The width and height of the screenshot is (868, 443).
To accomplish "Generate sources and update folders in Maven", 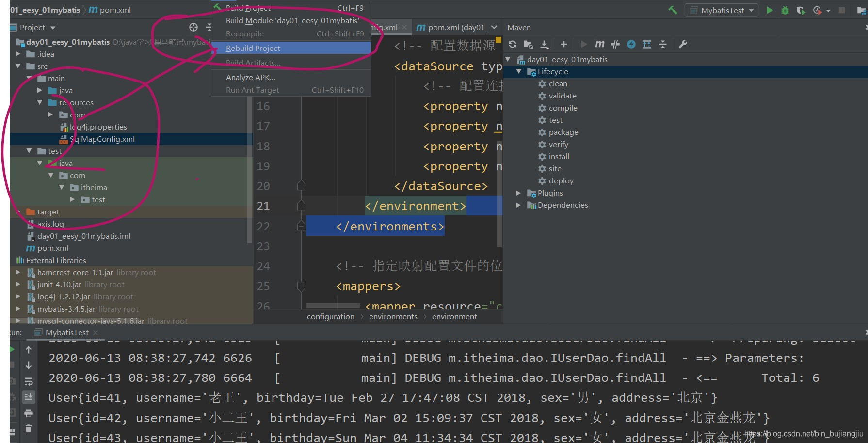I will click(529, 44).
